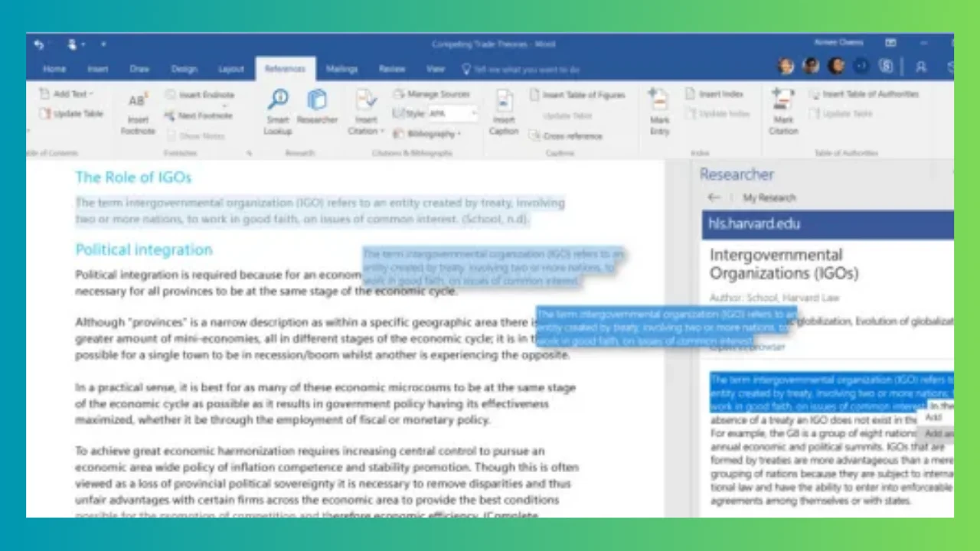Click the Political integration heading

[x=144, y=250]
